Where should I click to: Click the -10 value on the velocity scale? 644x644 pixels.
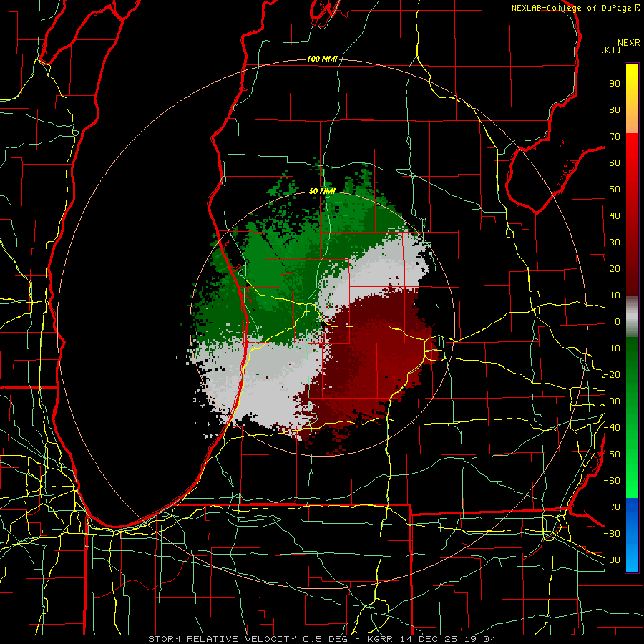[x=612, y=348]
